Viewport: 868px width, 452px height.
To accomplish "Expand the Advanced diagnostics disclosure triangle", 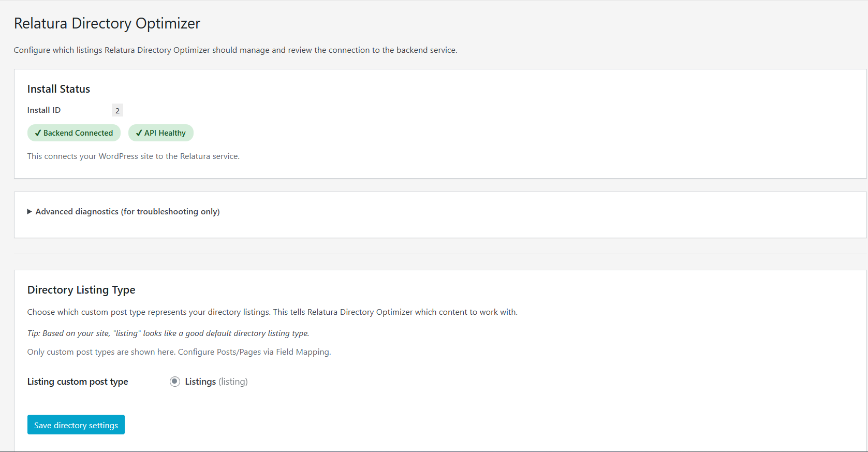I will [30, 212].
